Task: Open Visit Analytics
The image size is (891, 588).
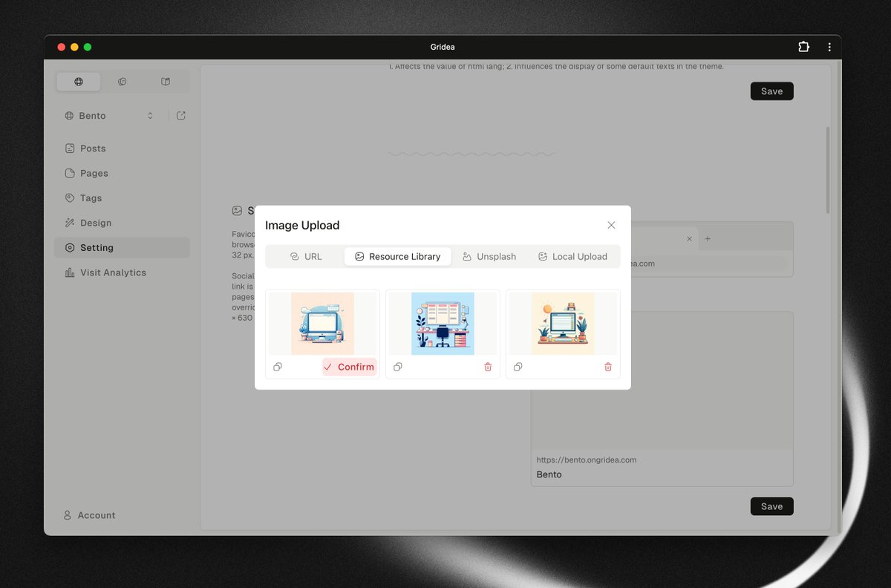Action: [122, 272]
